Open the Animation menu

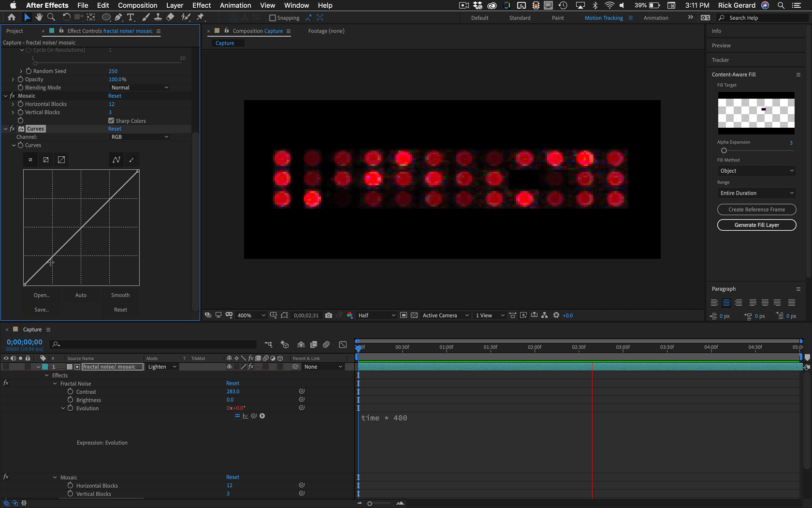pyautogui.click(x=235, y=5)
